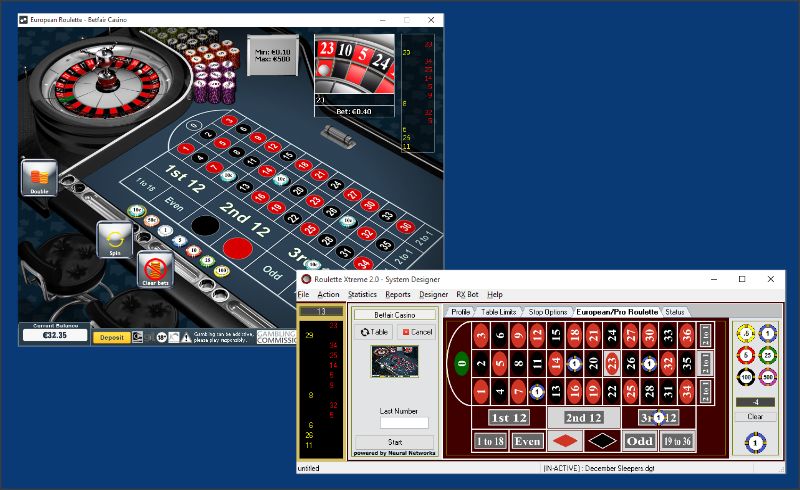Click the red circle bet spot on Betfair table
The height and width of the screenshot is (490, 800).
[237, 249]
